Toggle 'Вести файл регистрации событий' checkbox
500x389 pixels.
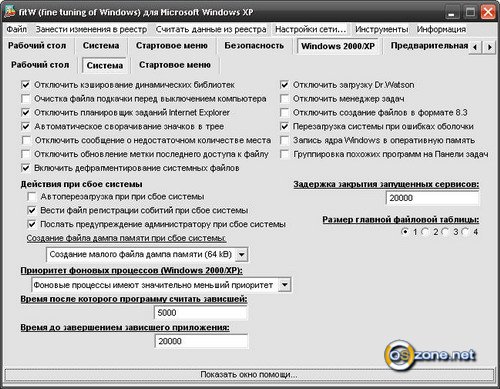(32, 210)
